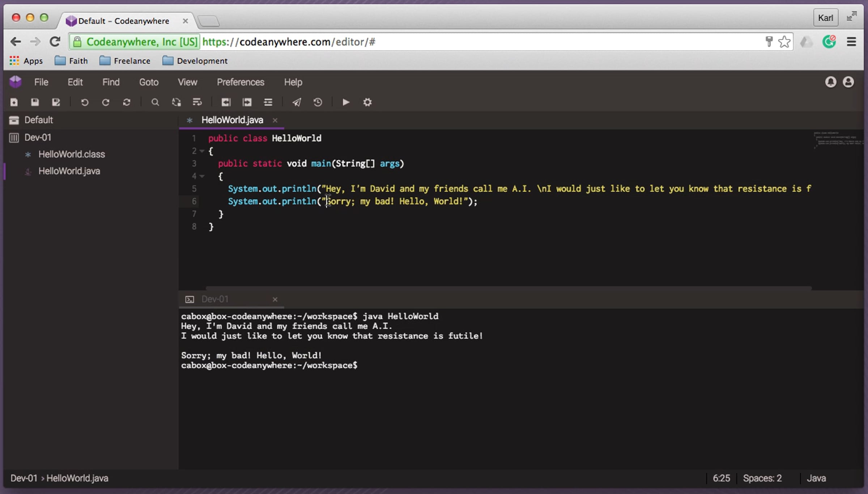The width and height of the screenshot is (868, 494).
Task: Open the Java language mode selector
Action: [x=816, y=478]
